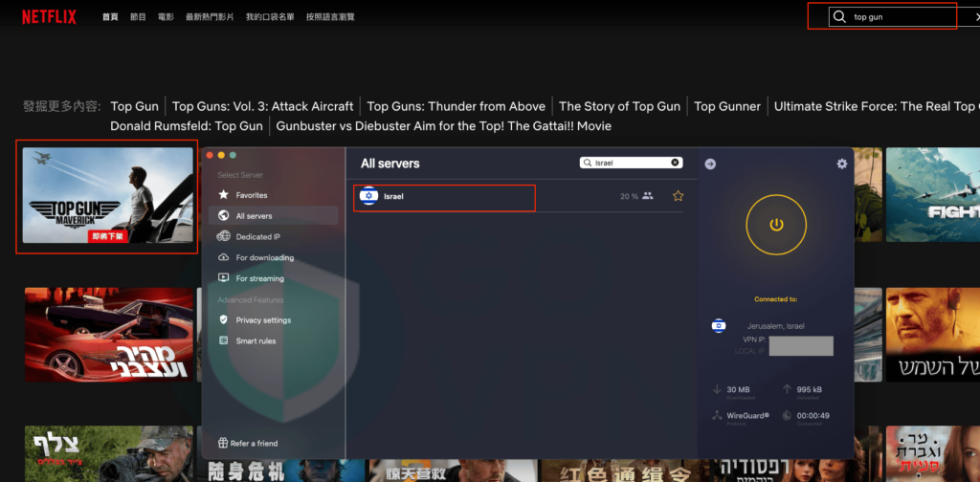Click the Netflix logo
Image resolution: width=980 pixels, height=482 pixels.
pyautogui.click(x=49, y=17)
